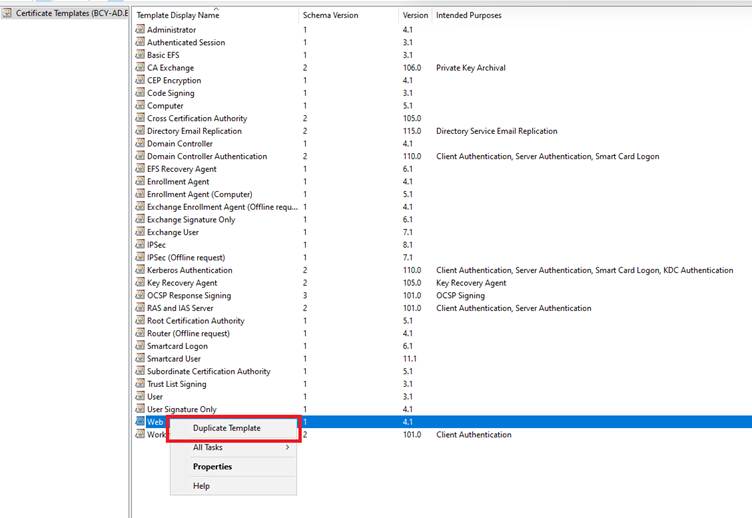Click 'Client Authentication' purpose in Work row
The width and height of the screenshot is (752, 518).
click(474, 435)
